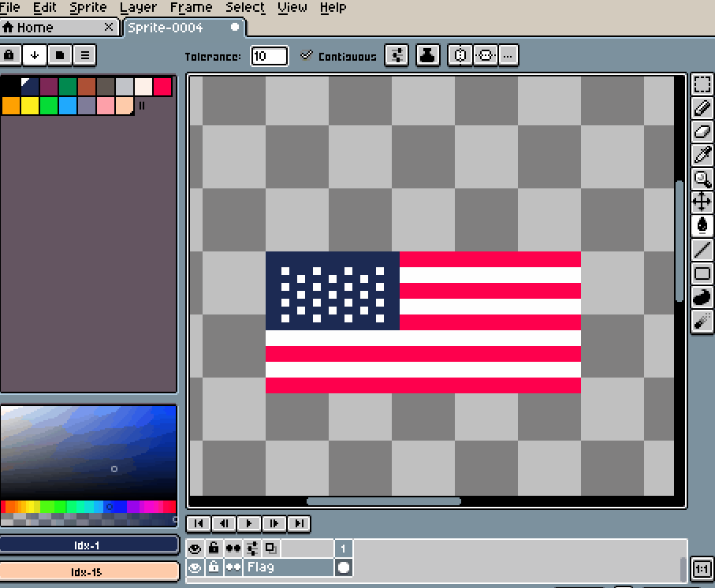Screen dimensions: 715x588
Task: Pick the sky blue palette swatch
Action: pos(68,106)
